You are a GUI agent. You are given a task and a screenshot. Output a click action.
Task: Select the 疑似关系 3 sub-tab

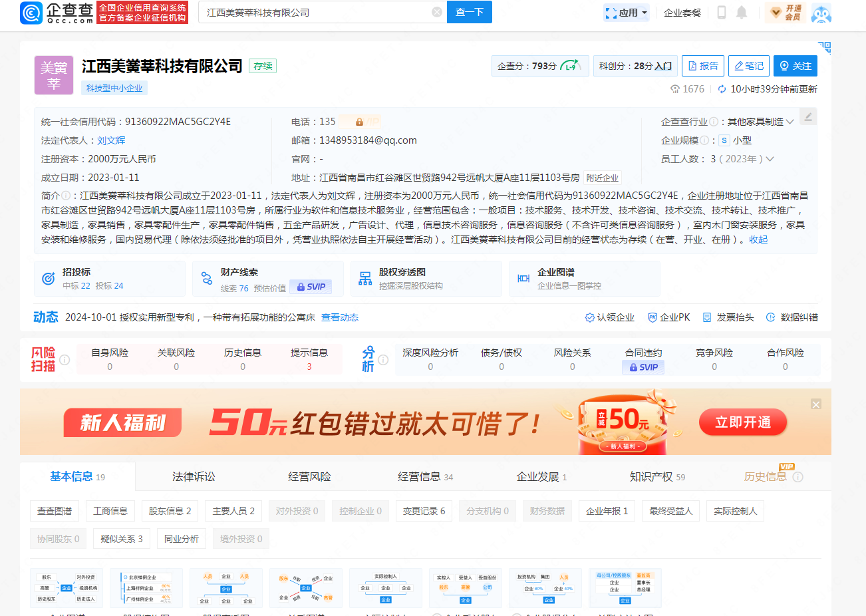click(122, 539)
